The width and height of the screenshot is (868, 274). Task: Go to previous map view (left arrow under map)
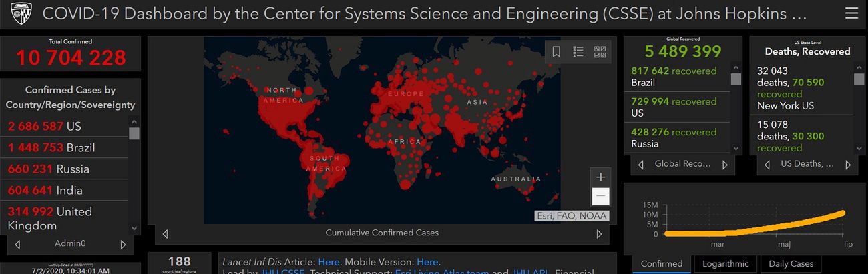tap(166, 233)
